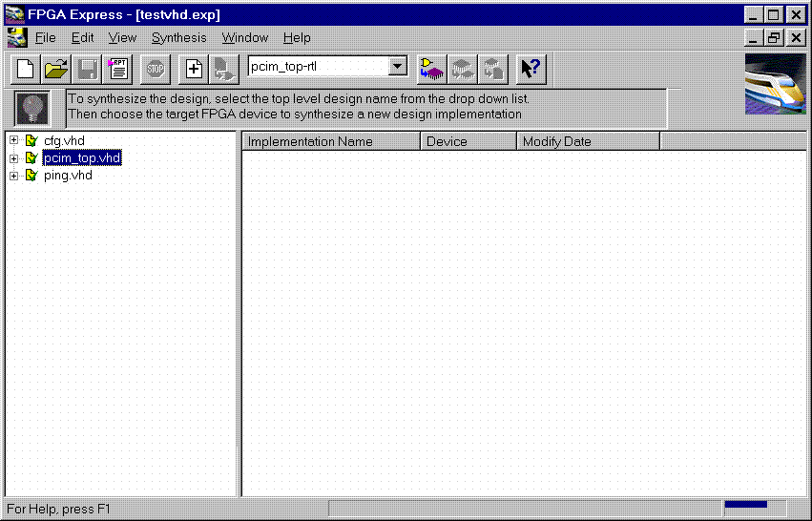812x521 pixels.
Task: Click the New Project toolbar icon
Action: (x=26, y=69)
